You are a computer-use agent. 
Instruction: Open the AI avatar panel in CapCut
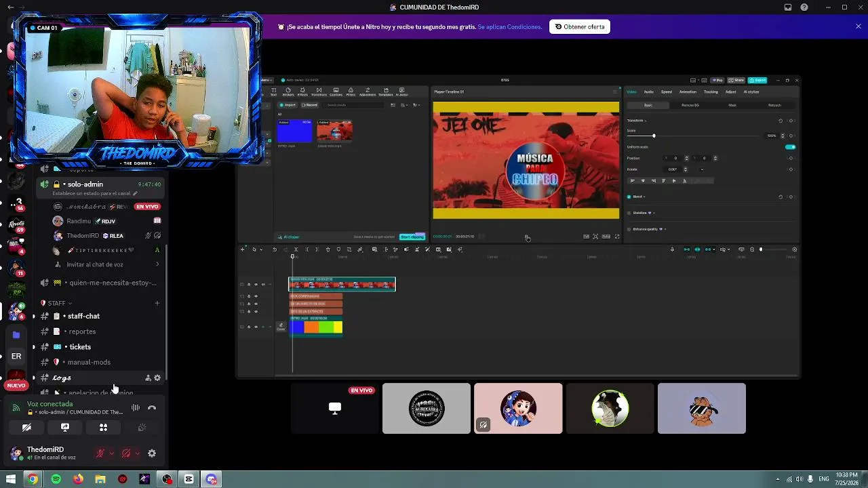point(401,91)
